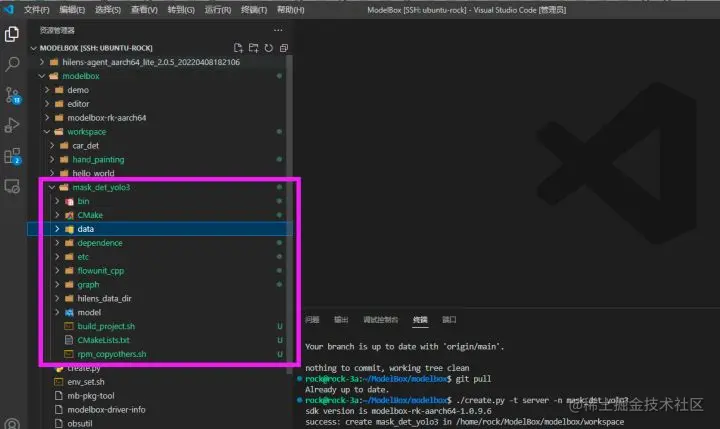Collapse all folders in explorer
The height and width of the screenshot is (429, 720).
(284, 48)
